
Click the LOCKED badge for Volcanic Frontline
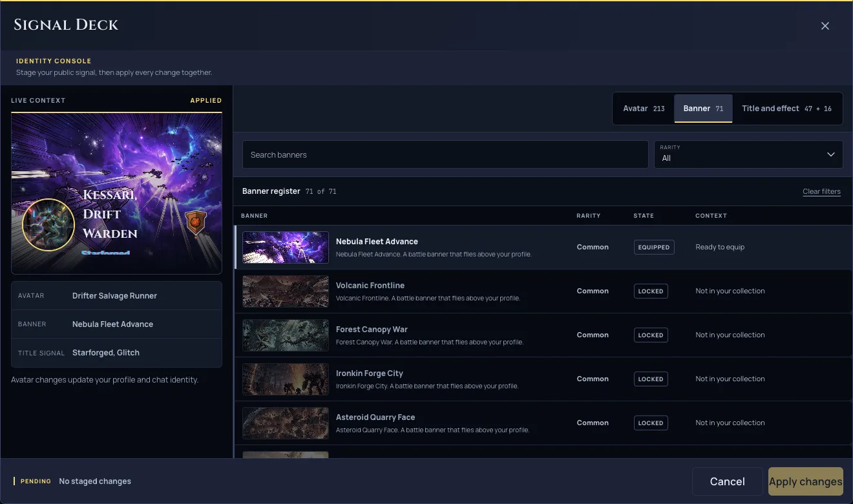[651, 291]
